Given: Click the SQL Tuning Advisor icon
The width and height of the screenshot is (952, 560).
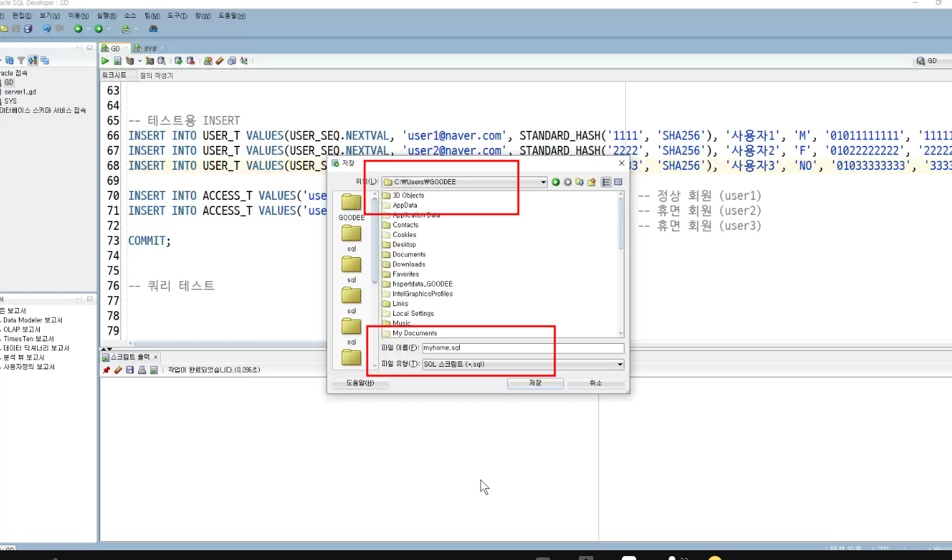Looking at the screenshot, I should point(161,61).
